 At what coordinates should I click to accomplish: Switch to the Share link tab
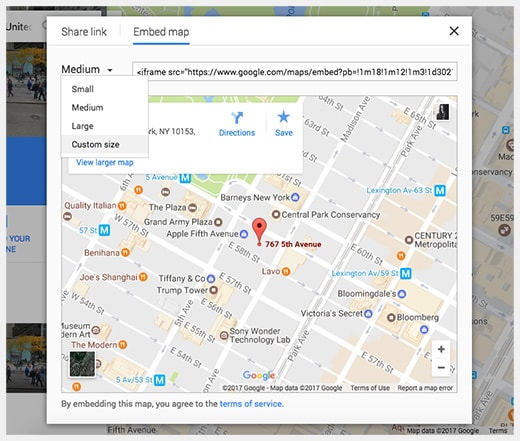[x=84, y=32]
